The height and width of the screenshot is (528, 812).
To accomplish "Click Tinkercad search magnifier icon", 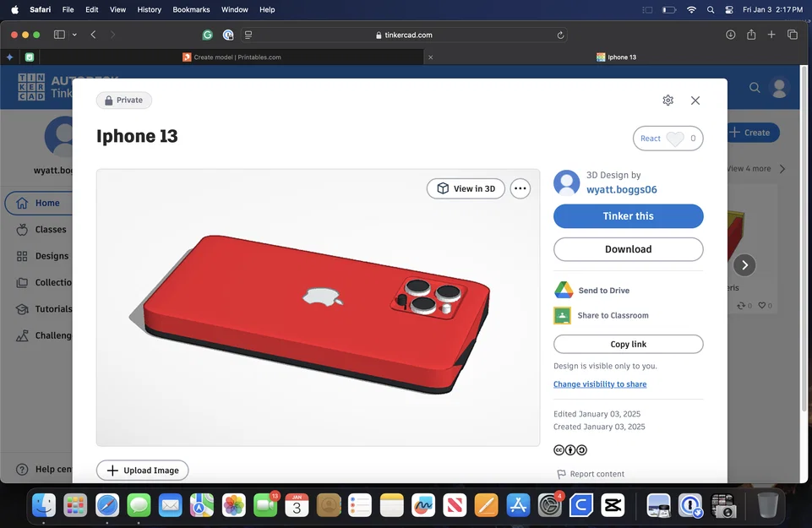I will (755, 88).
